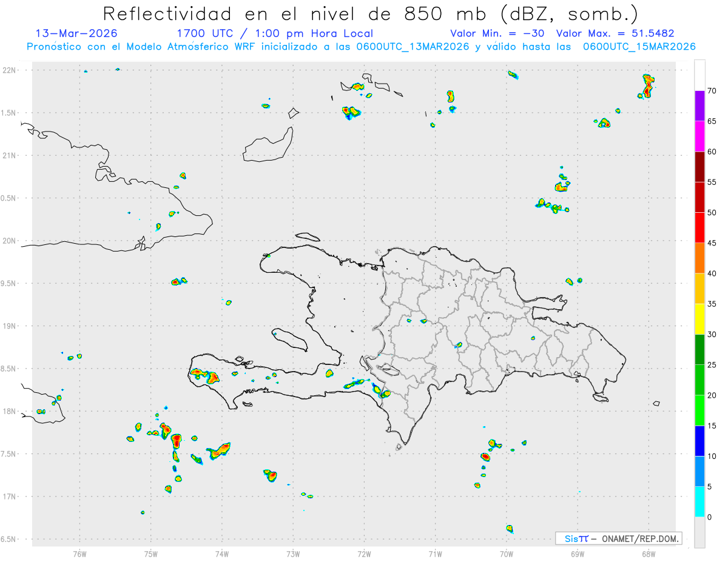This screenshot has width=728, height=562.
Task: Select the '69W' longitude label
Action: [x=578, y=554]
